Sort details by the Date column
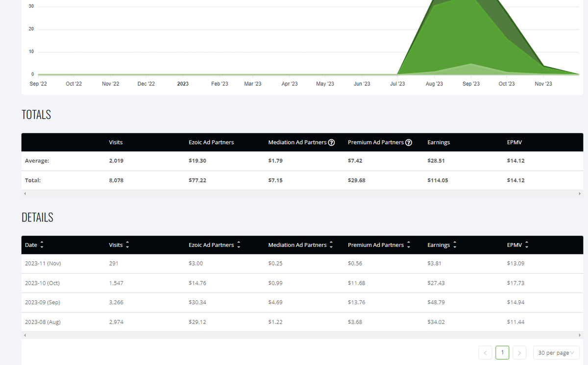This screenshot has width=588, height=365. [42, 244]
